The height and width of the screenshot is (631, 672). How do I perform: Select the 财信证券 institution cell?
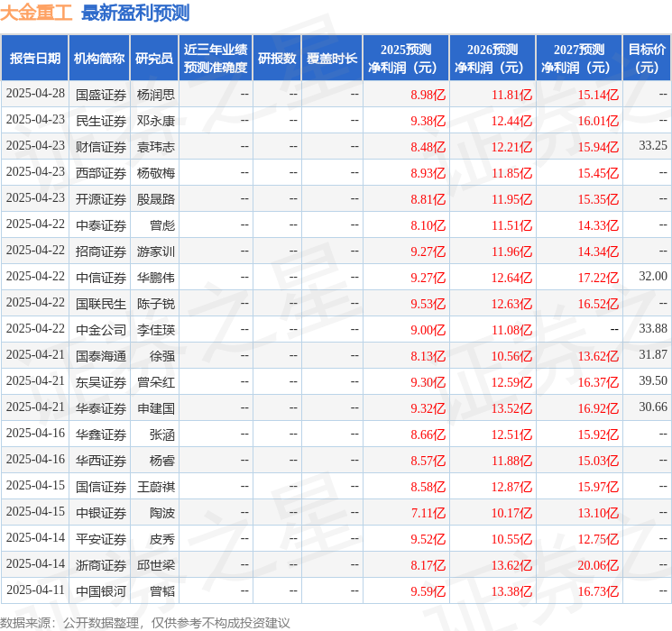[x=101, y=147]
